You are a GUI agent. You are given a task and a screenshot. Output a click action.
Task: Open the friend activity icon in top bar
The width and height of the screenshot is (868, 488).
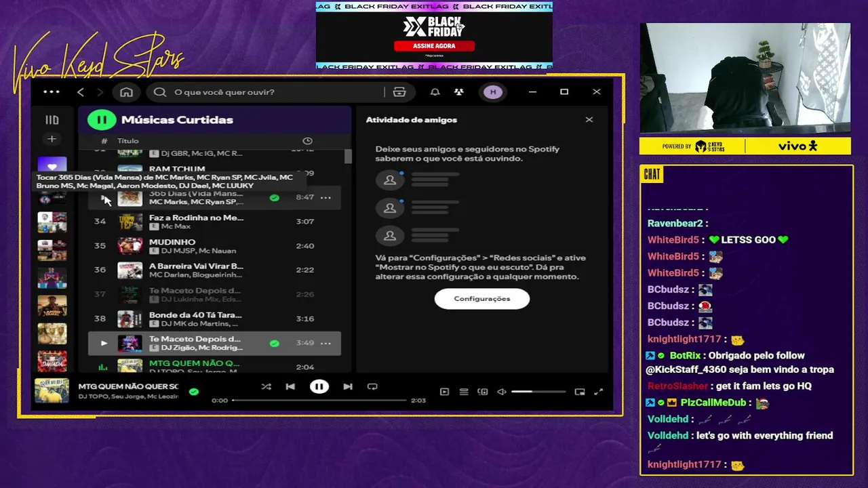pos(459,92)
